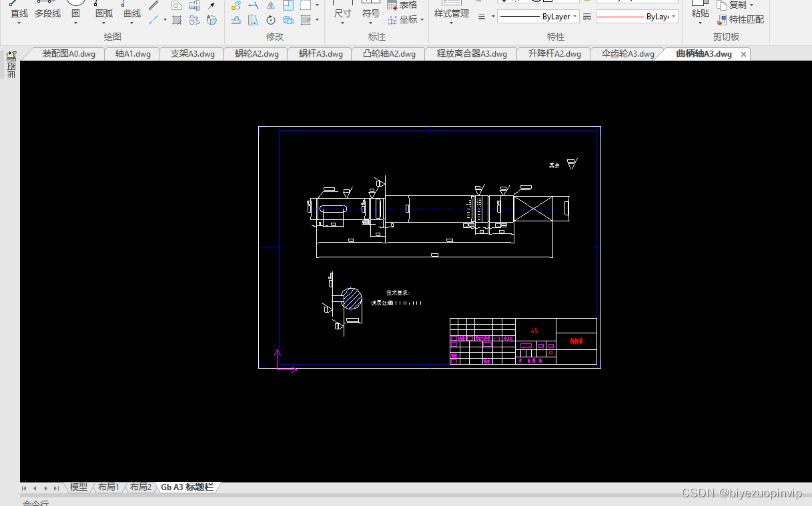
Task: Expand the 粘贴 paste dropdown arrow
Action: tap(701, 23)
